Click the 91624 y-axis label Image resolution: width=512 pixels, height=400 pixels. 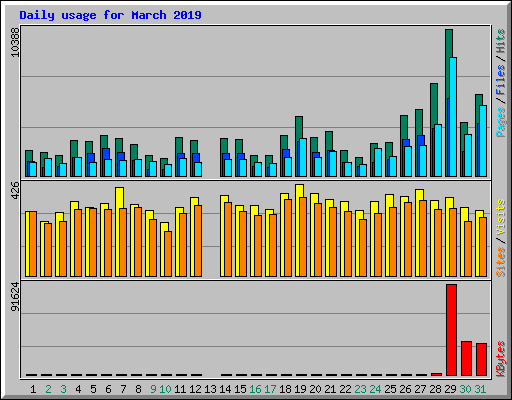click(x=15, y=297)
